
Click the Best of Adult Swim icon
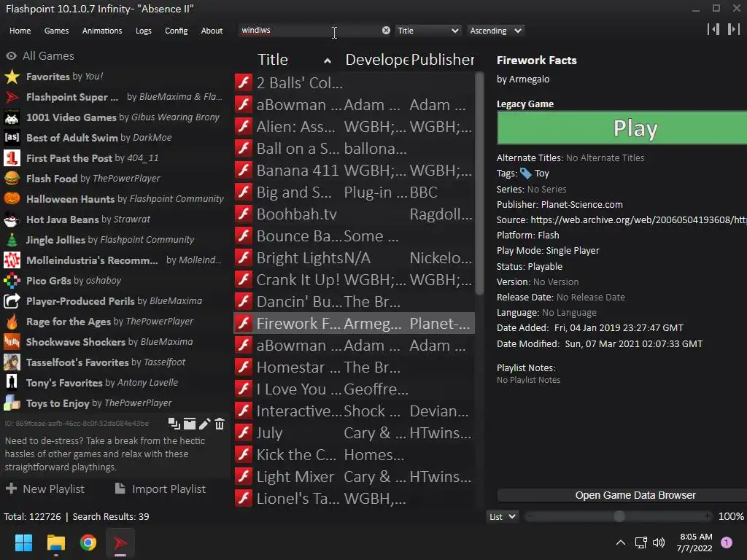12,138
